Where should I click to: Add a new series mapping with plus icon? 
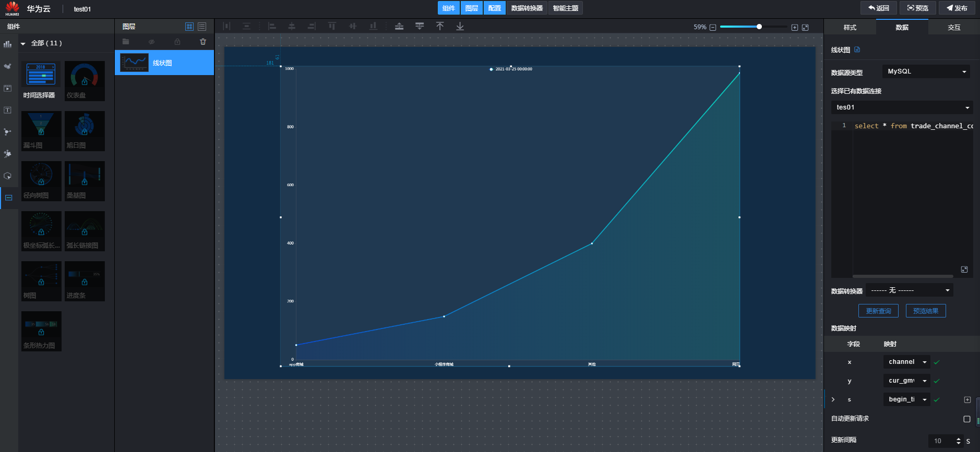(967, 400)
